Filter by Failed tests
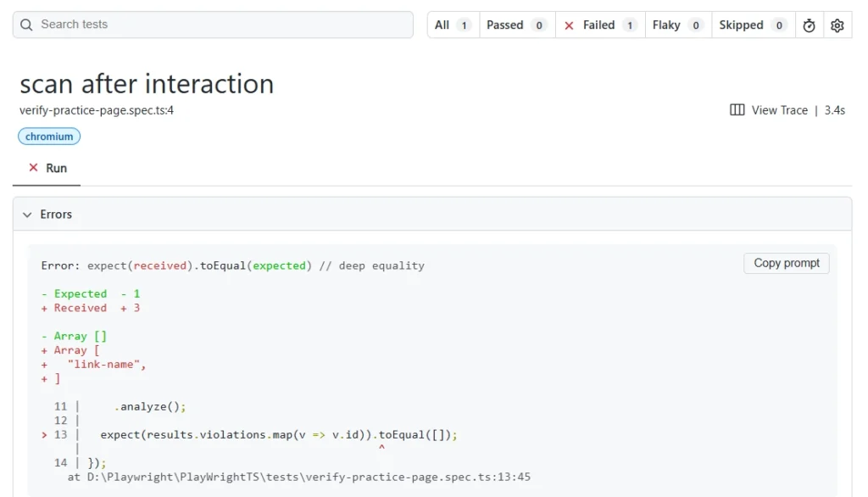 pos(600,25)
